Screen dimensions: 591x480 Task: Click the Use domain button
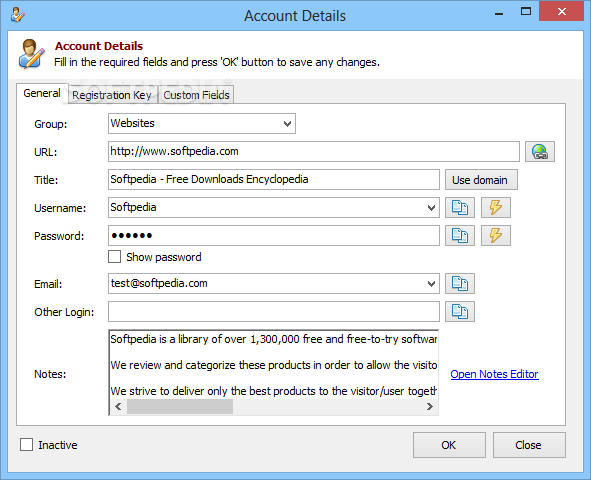click(x=481, y=180)
